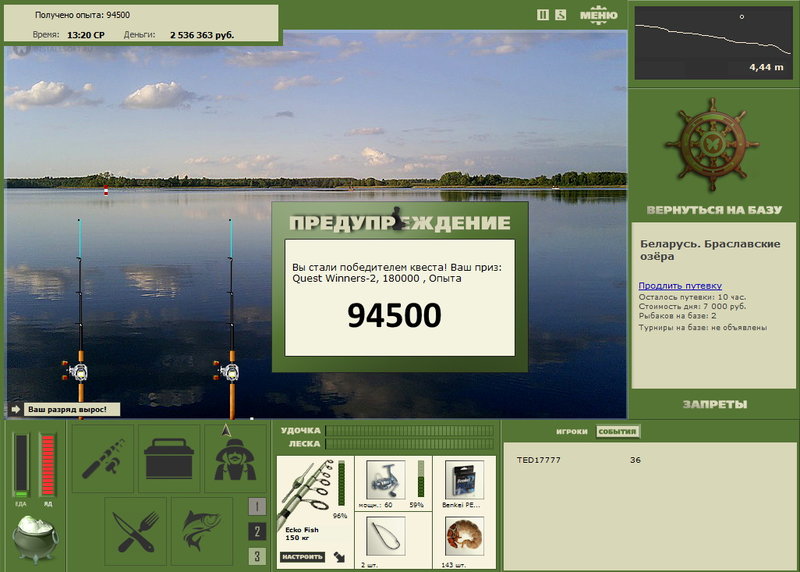Image resolution: width=800 pixels, height=572 pixels.
Task: Click the red buoy on the water
Action: click(x=106, y=190)
